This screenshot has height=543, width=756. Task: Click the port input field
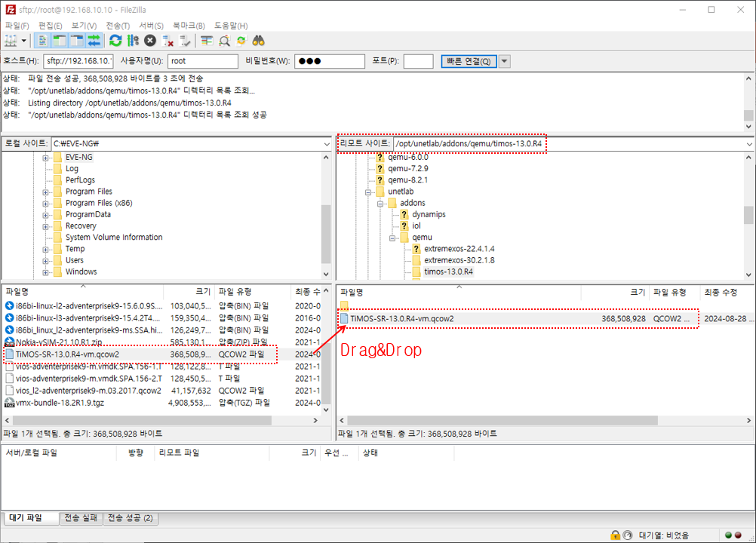[x=419, y=61]
